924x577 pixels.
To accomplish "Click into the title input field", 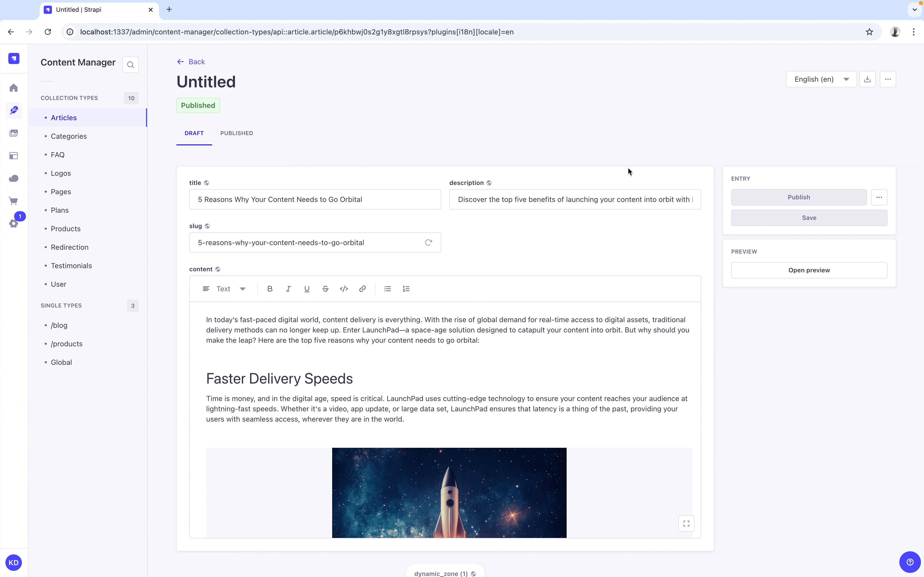I will click(315, 200).
